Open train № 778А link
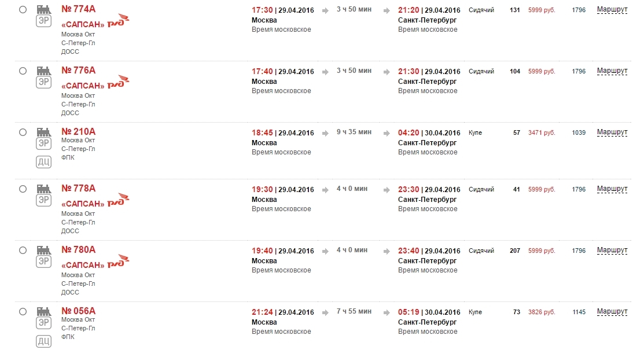 pos(78,189)
